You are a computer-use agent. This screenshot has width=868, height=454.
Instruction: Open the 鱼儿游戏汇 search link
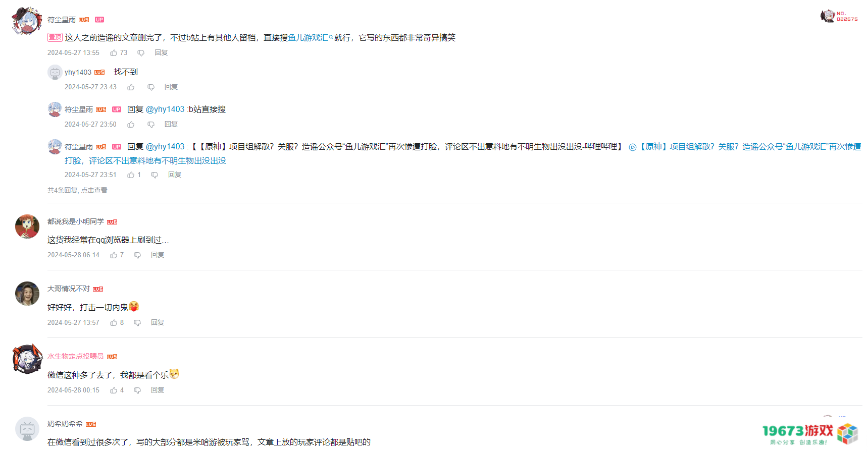pos(308,37)
